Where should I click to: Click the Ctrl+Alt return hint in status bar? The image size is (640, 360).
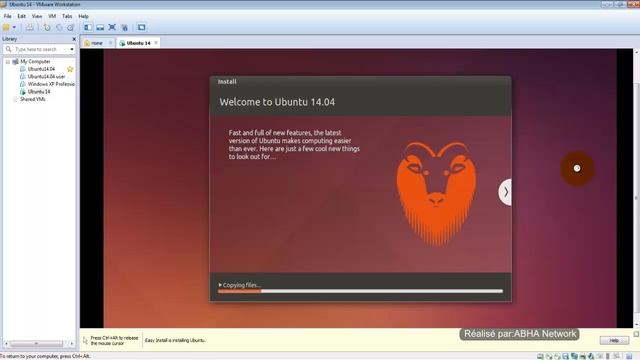[45, 356]
